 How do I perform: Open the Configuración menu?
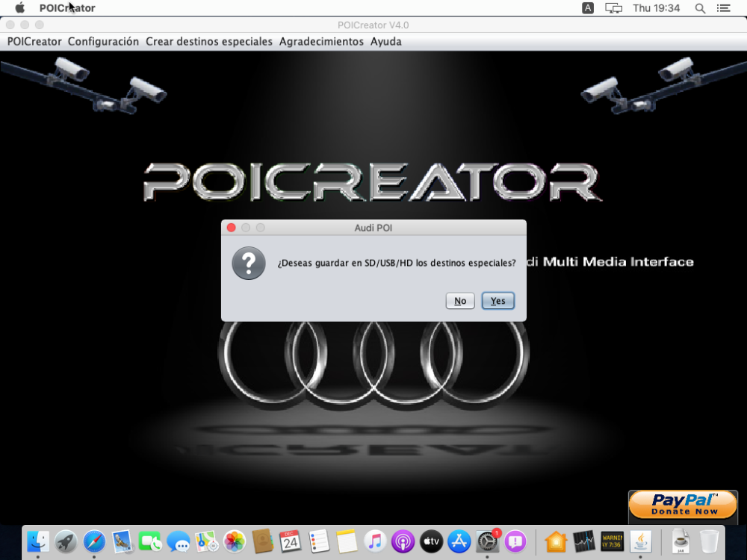pos(103,41)
